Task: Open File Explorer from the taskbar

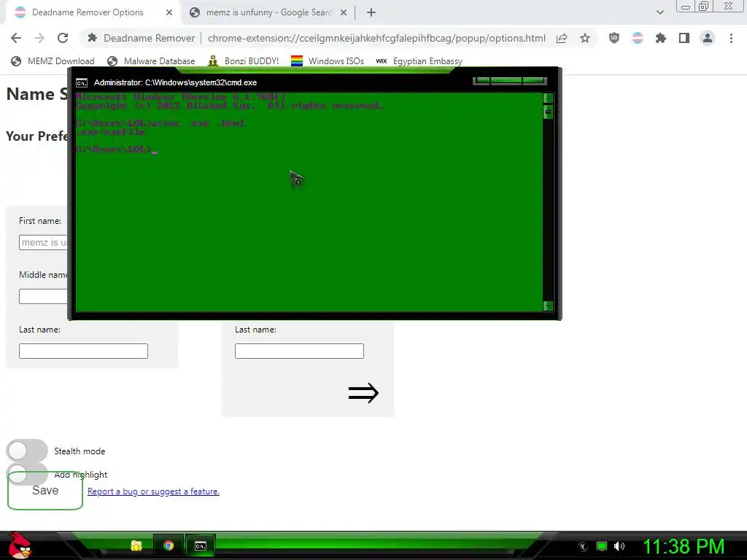Action: [x=136, y=545]
